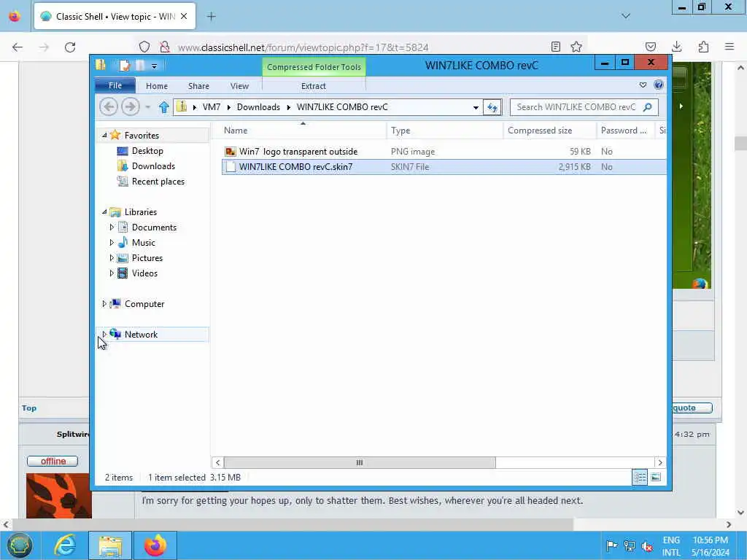The image size is (747, 560).
Task: Open Firefox Downloads panel
Action: tap(676, 47)
